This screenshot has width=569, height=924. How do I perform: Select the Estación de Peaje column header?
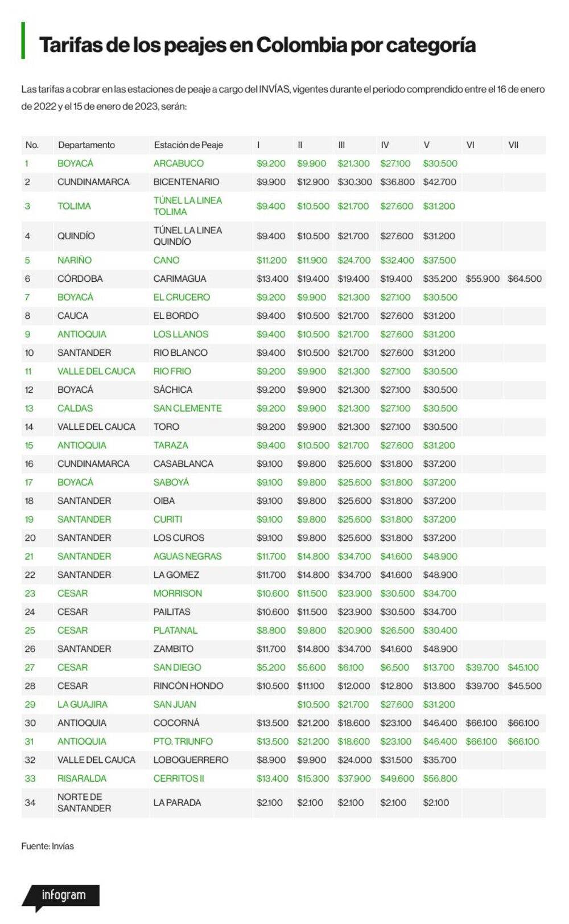pyautogui.click(x=188, y=145)
